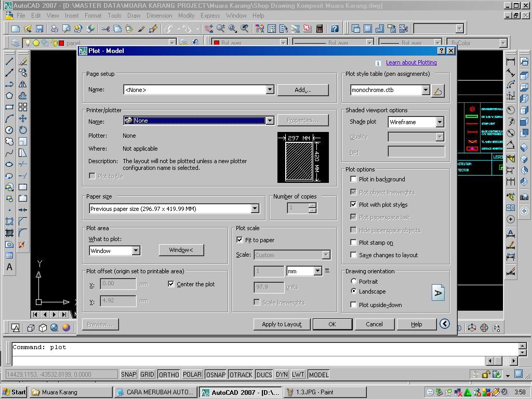Enable Save changes to layout checkbox
The image size is (532, 399).
tap(353, 255)
